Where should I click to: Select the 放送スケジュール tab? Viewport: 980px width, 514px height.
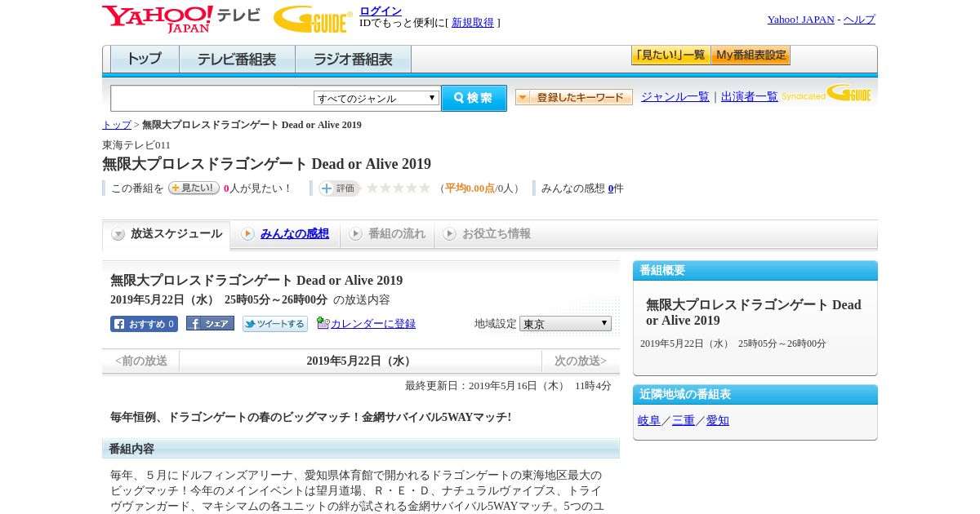[166, 234]
